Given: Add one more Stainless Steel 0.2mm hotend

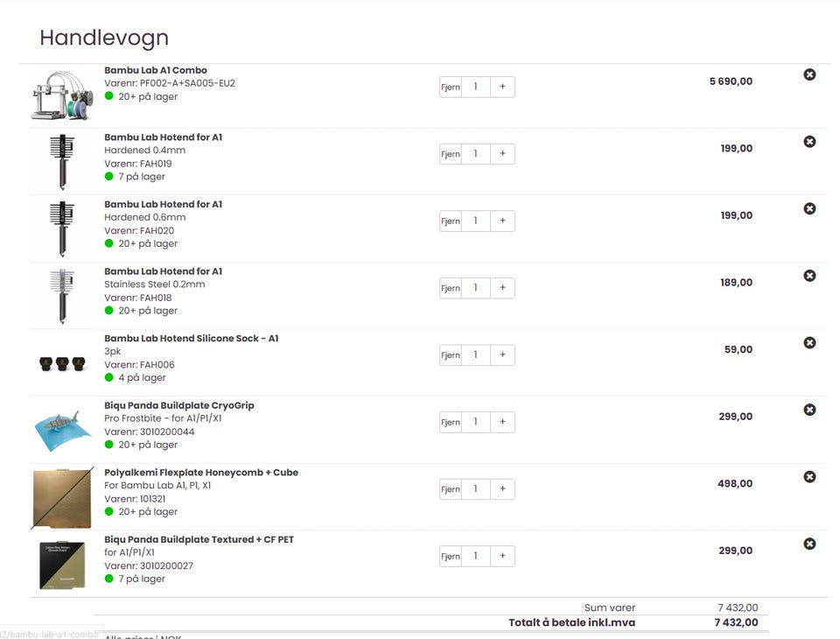Looking at the screenshot, I should coord(502,288).
